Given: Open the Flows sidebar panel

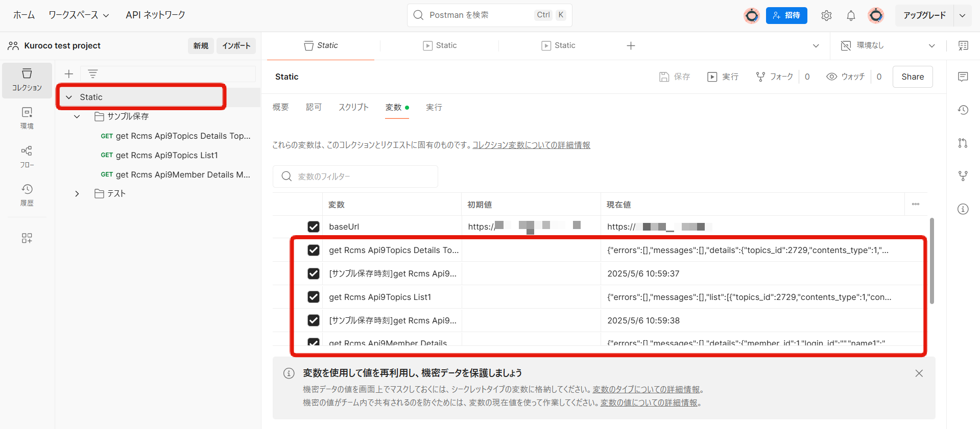Looking at the screenshot, I should click(27, 157).
